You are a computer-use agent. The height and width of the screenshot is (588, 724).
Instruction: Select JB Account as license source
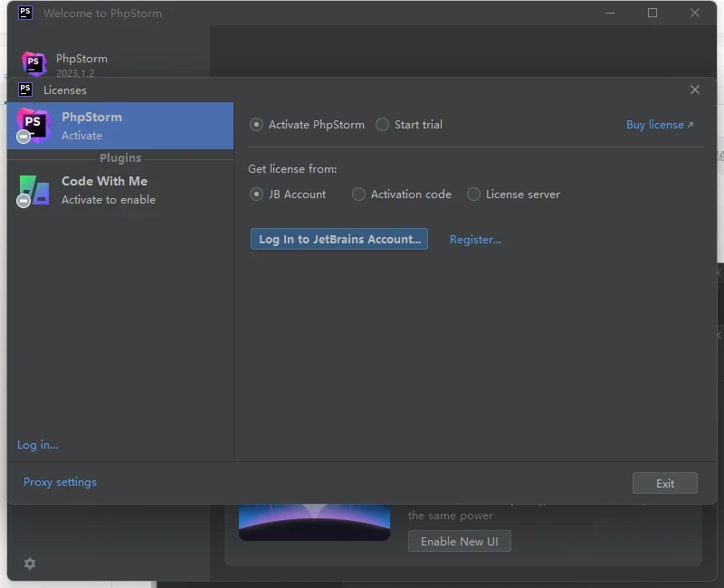257,194
